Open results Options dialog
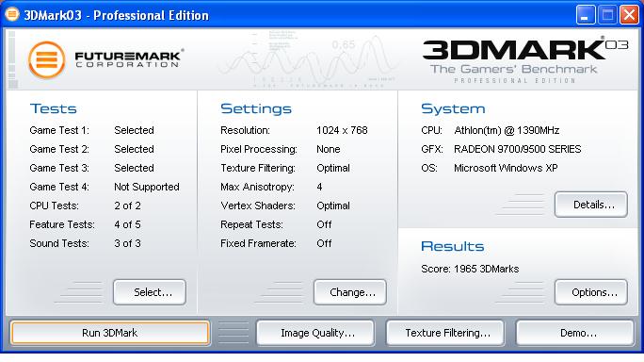 (591, 292)
